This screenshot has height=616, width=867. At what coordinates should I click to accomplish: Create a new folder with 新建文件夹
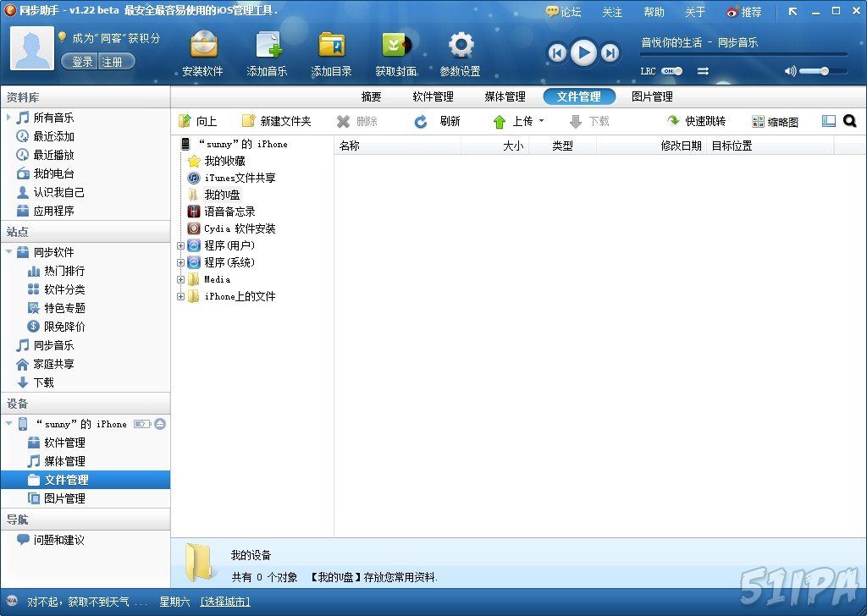(279, 121)
